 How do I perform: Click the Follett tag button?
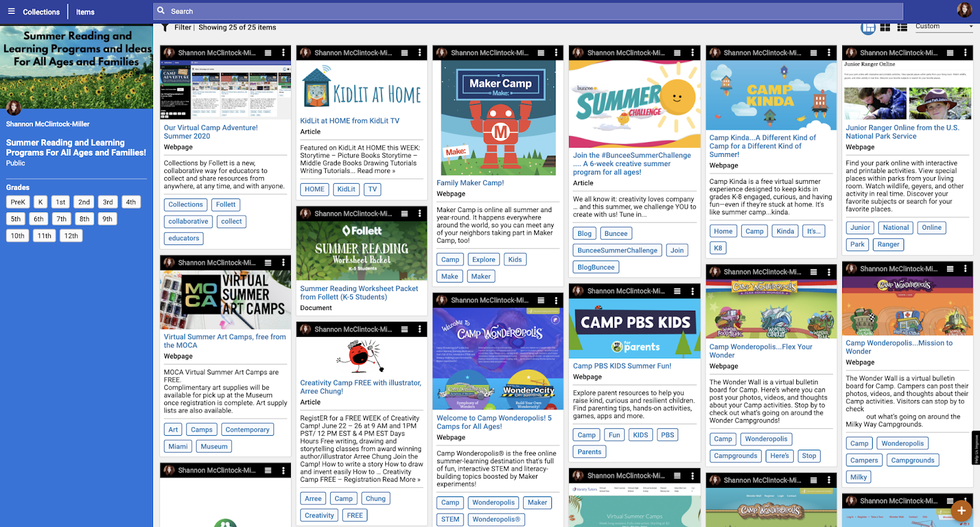(x=225, y=205)
